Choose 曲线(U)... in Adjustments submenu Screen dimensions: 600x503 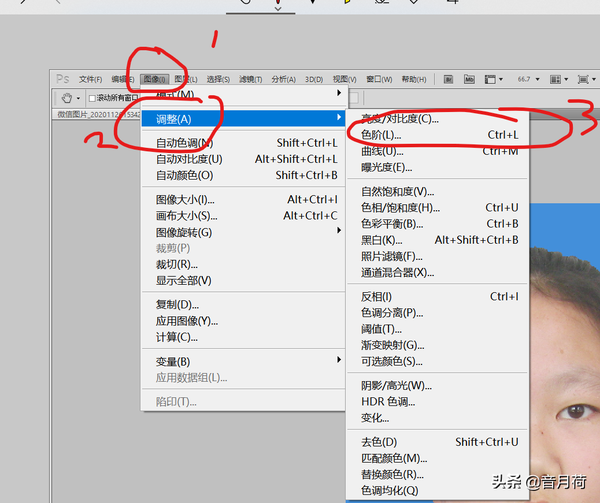tap(438, 151)
